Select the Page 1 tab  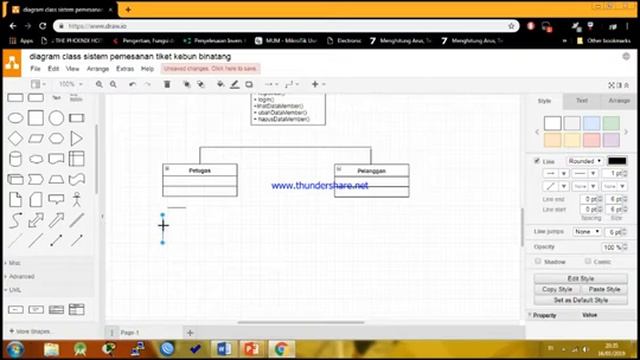click(129, 333)
